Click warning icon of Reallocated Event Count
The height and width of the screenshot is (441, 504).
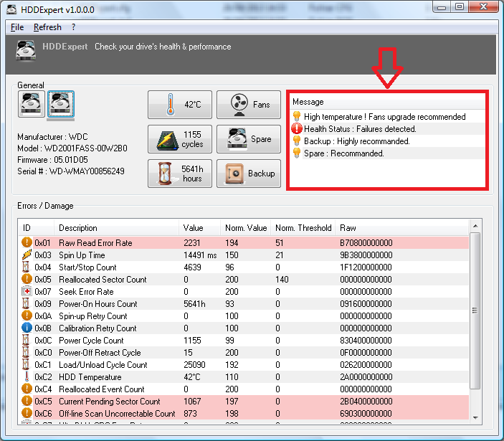click(27, 389)
